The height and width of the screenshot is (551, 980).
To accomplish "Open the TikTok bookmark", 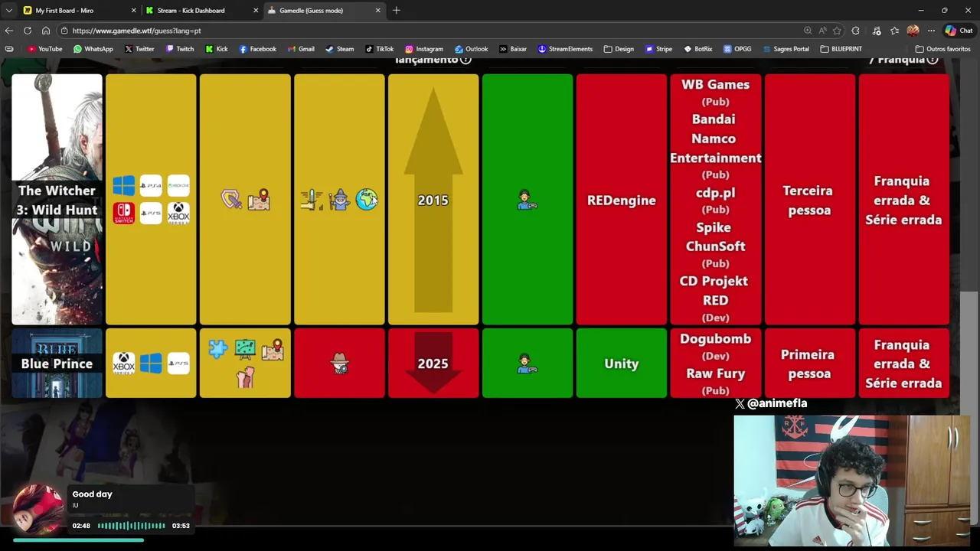I will click(x=379, y=49).
